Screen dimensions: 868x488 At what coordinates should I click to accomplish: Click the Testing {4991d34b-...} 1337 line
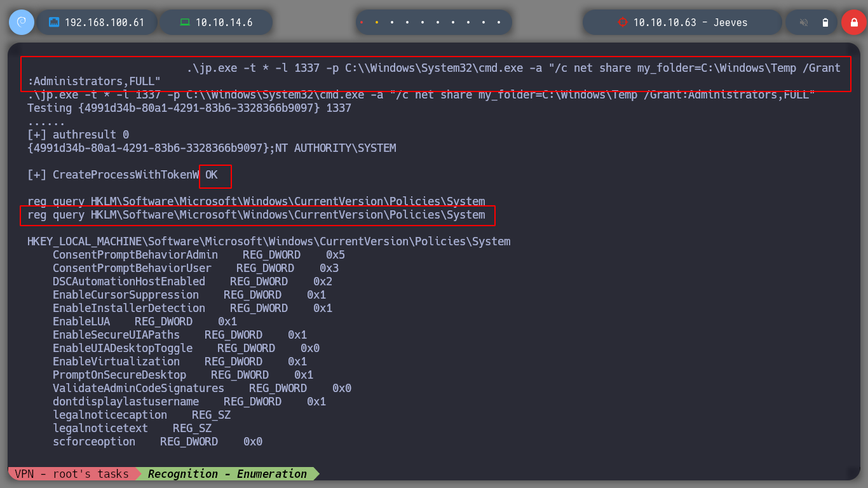[189, 108]
